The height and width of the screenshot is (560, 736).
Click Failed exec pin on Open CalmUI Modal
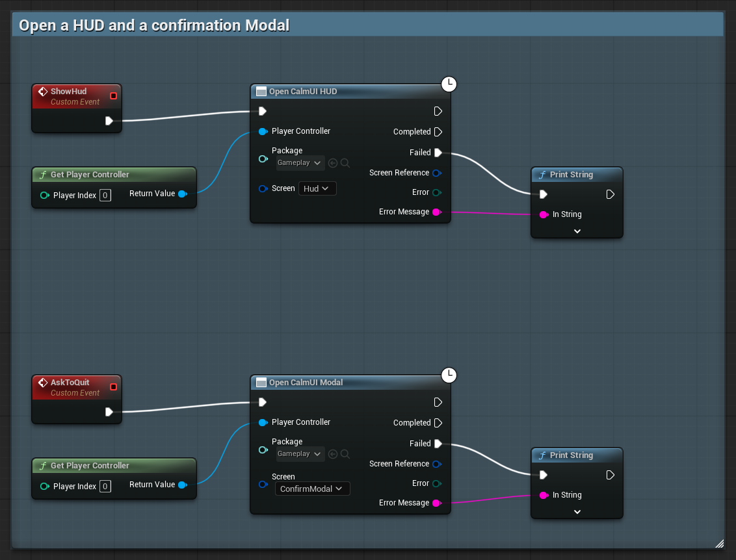coord(438,443)
